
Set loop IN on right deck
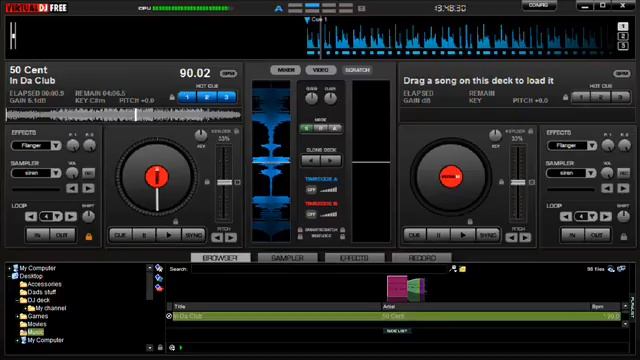click(x=573, y=235)
